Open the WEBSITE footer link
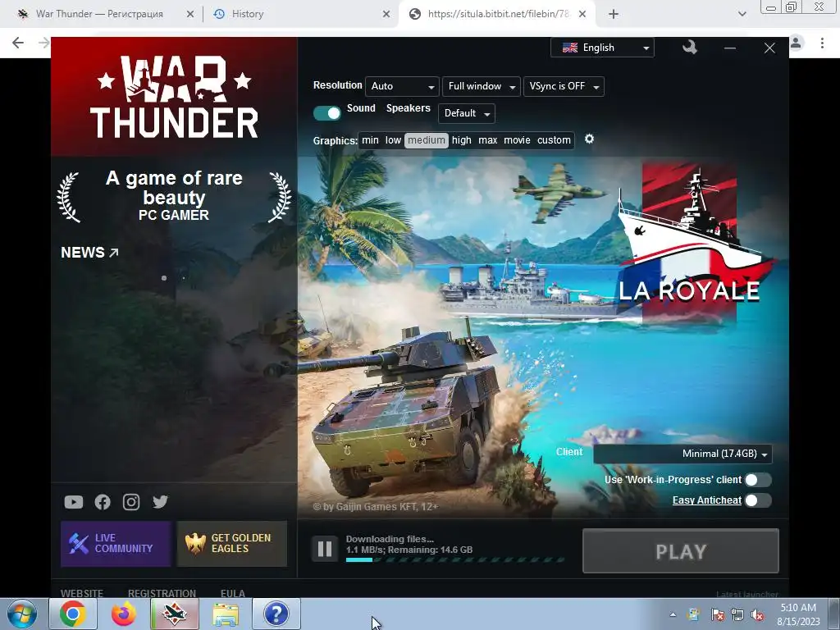 82,593
